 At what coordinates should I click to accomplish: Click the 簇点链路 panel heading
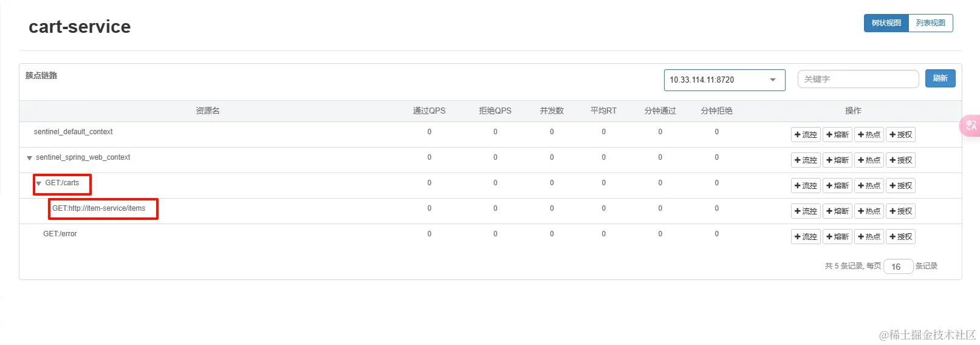coord(41,75)
